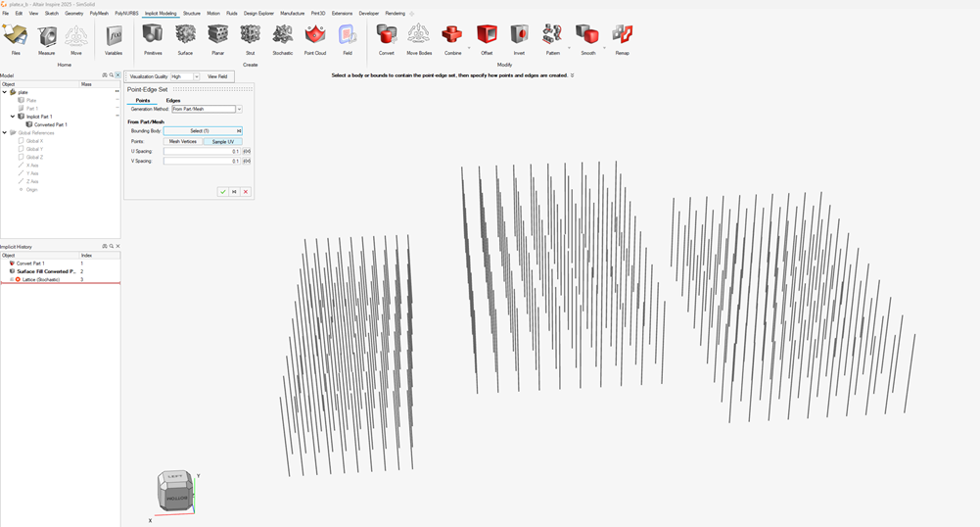Collapse the Implicit Part 1 tree node
Image resolution: width=980 pixels, height=527 pixels.
[13, 117]
